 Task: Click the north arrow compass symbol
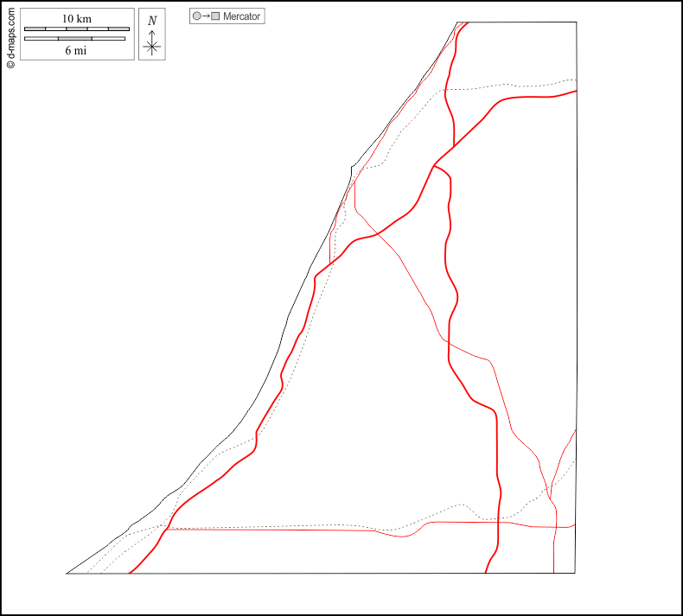152,43
